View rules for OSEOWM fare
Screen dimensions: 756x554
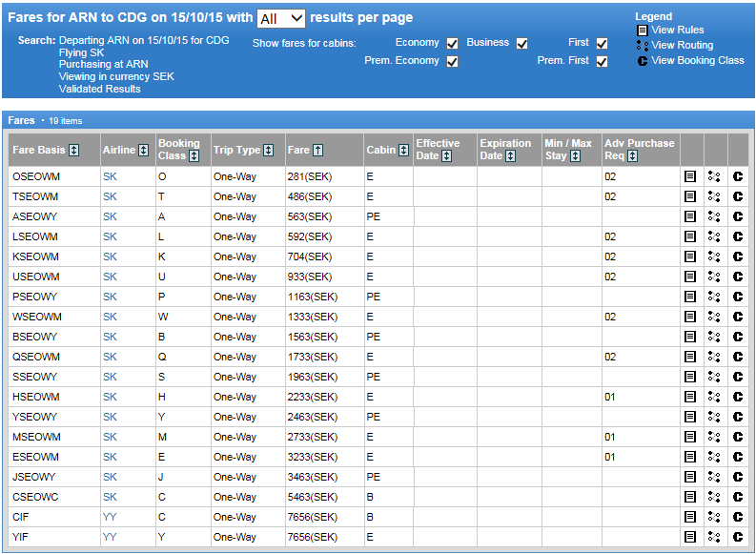[x=690, y=176]
